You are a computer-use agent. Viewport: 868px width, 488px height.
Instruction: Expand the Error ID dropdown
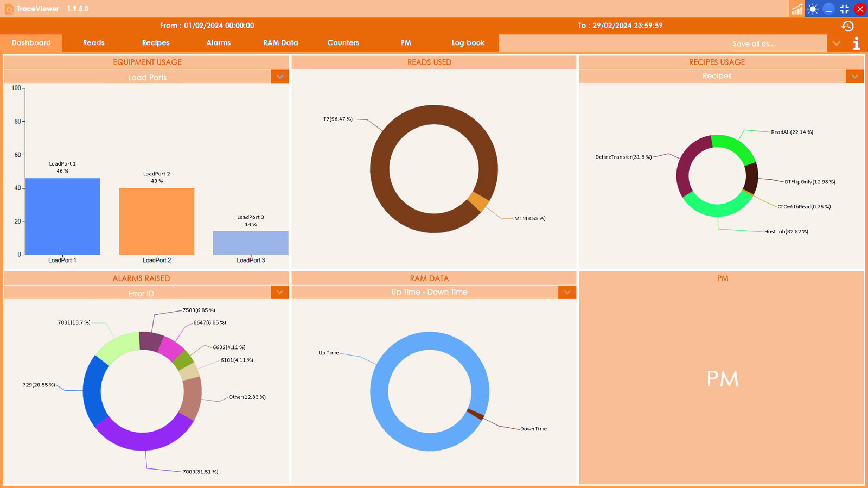coord(279,293)
